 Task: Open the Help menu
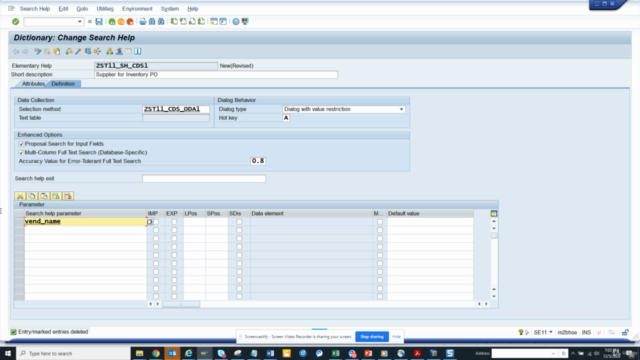pyautogui.click(x=193, y=9)
